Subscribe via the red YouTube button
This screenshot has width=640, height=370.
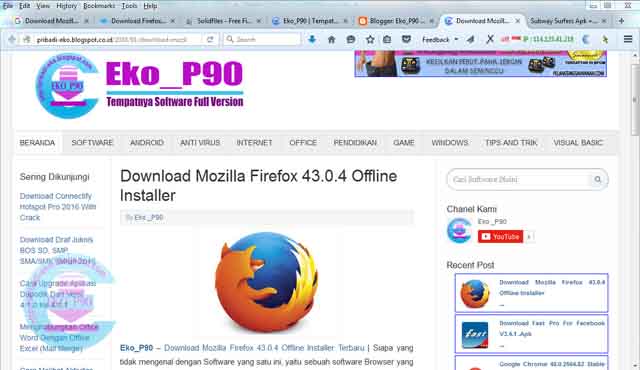pyautogui.click(x=500, y=237)
